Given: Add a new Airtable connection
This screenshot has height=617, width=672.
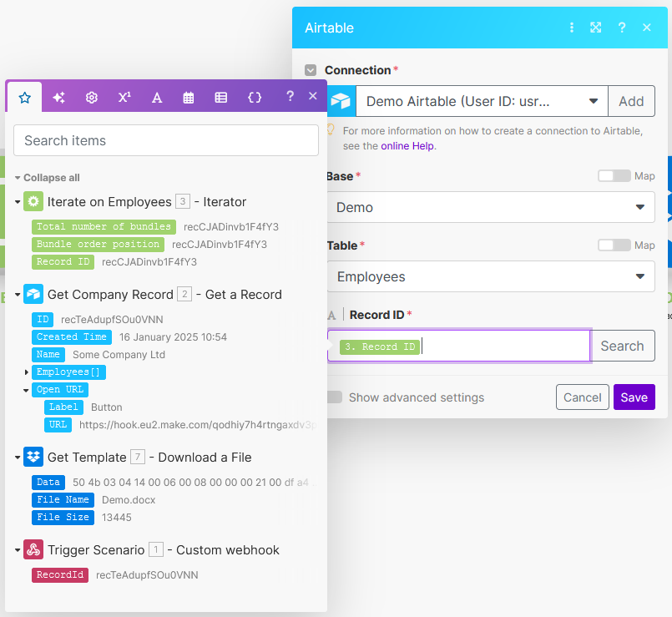Looking at the screenshot, I should pyautogui.click(x=631, y=101).
